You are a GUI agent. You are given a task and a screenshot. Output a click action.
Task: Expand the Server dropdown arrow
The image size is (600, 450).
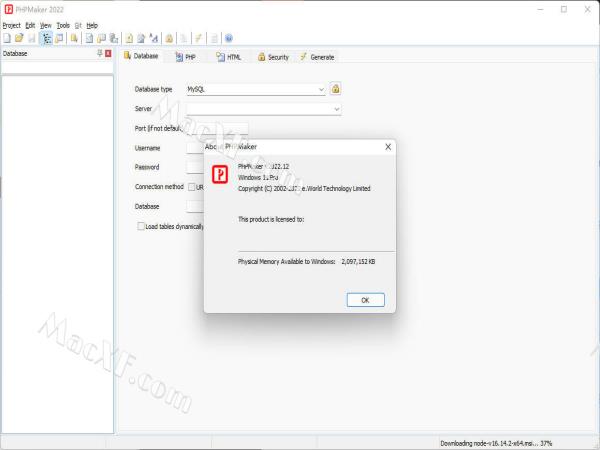point(337,109)
